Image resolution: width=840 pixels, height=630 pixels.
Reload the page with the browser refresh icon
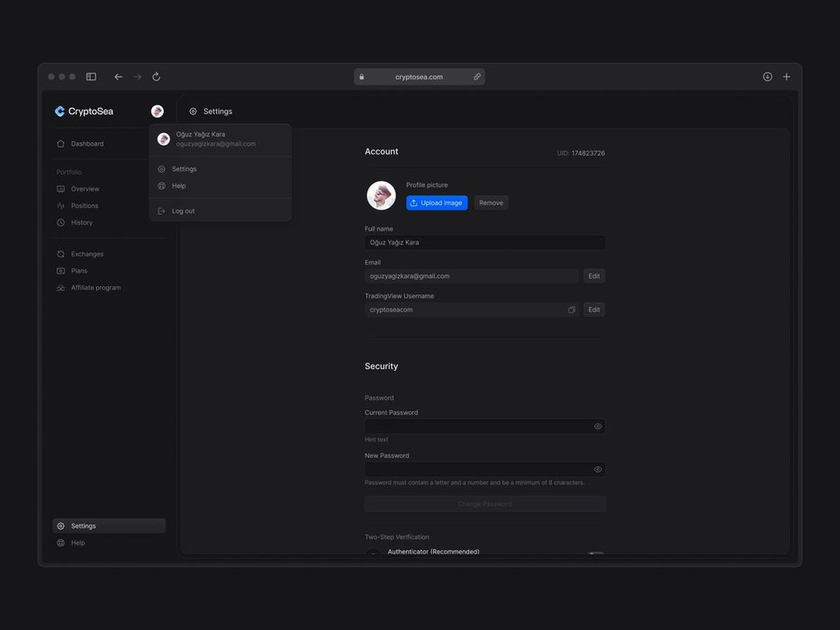[x=156, y=77]
